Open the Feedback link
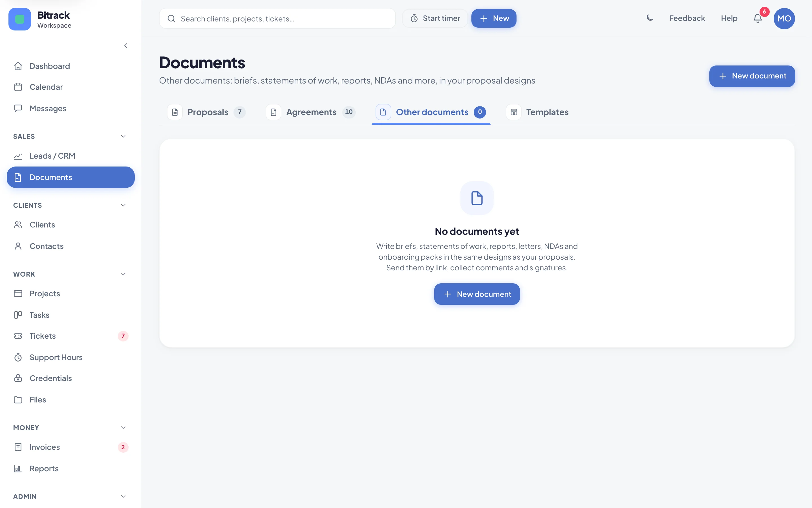This screenshot has height=508, width=812. [x=687, y=18]
